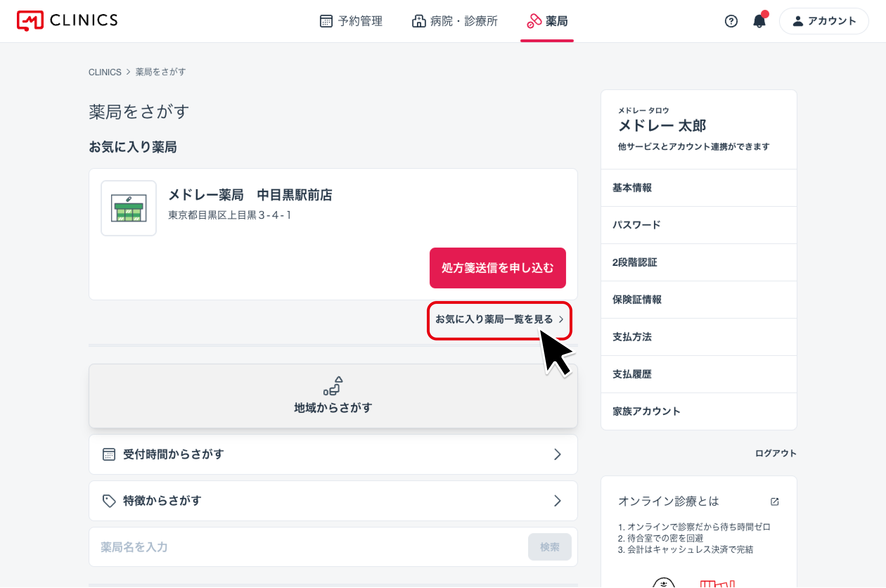Image resolution: width=886 pixels, height=588 pixels.
Task: Click chevron next to お気に入り薬局一覧を見る
Action: pyautogui.click(x=561, y=319)
